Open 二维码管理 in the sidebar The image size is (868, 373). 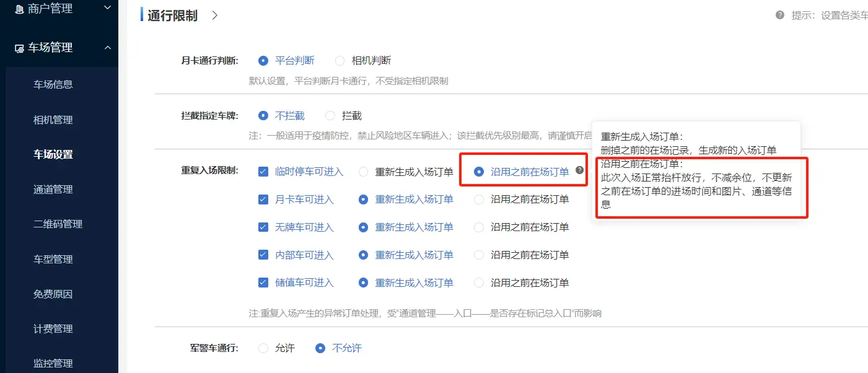click(x=58, y=224)
